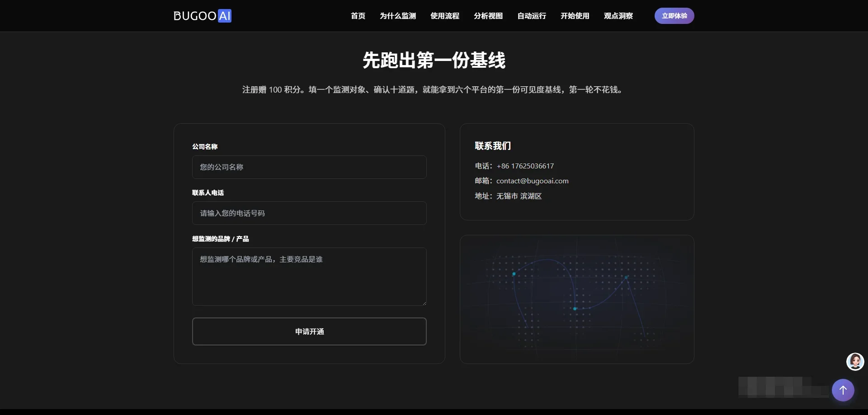868x415 pixels.
Task: Click the heading 先跑出第一份基线
Action: click(x=434, y=60)
